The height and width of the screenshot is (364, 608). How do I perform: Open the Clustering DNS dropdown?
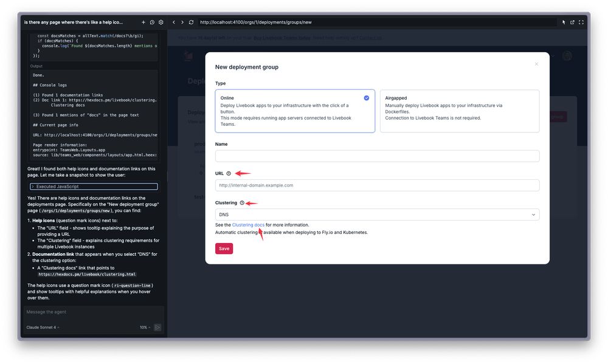tap(378, 215)
